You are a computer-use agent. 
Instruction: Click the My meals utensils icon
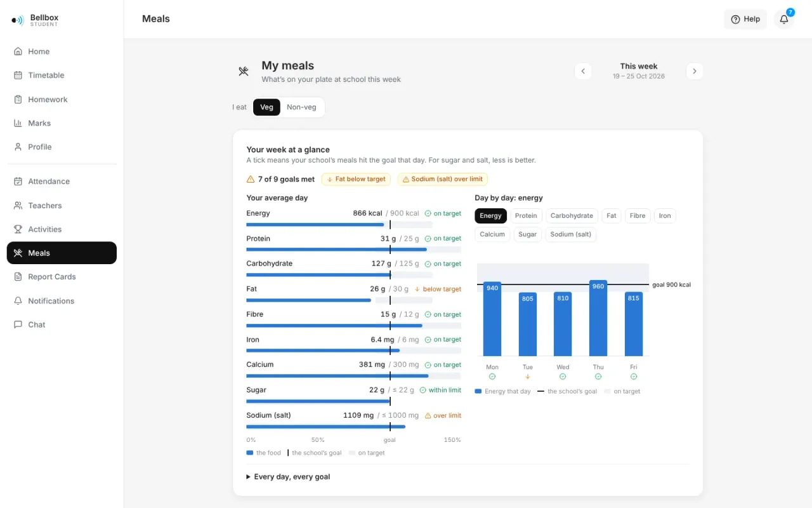(244, 71)
